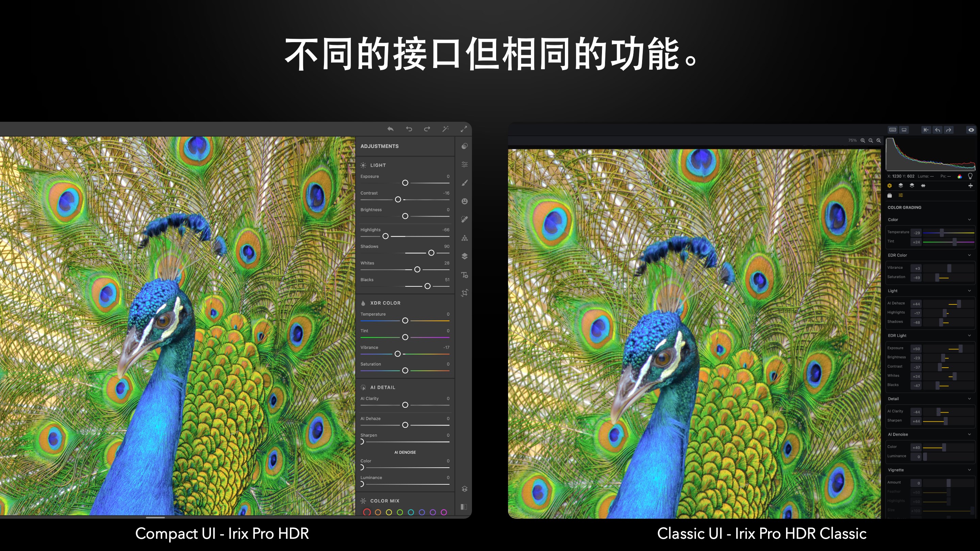The image size is (980, 551).
Task: Drag the Highlights slider in Compact UI
Action: point(384,237)
